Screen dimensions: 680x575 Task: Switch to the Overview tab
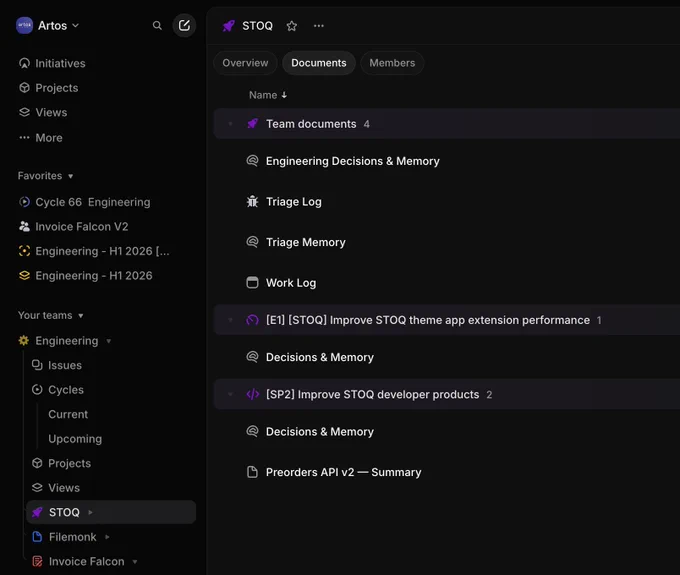(245, 63)
